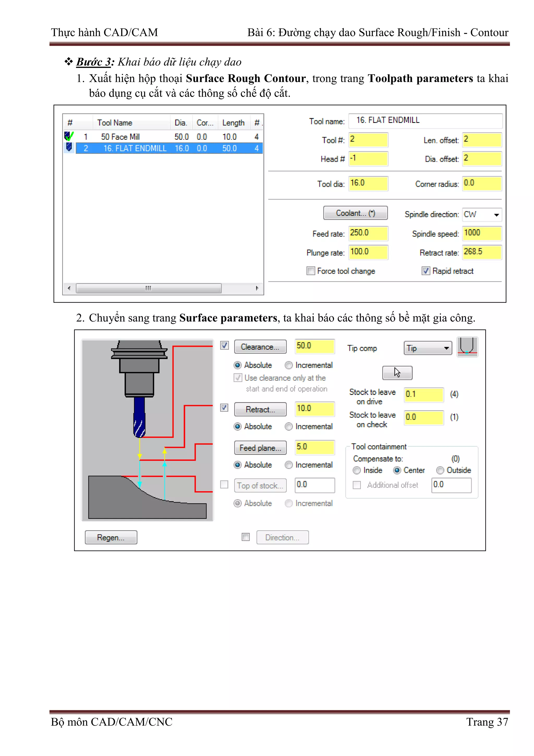The width and height of the screenshot is (534, 756).
Task: Toggle the Direction checkbox
Action: [246, 537]
